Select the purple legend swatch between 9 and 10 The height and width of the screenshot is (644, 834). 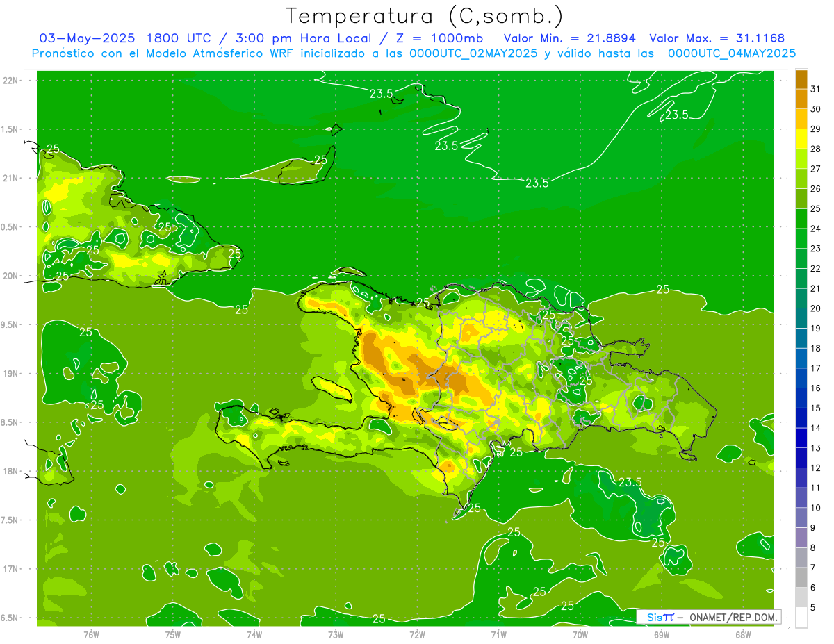(x=801, y=518)
